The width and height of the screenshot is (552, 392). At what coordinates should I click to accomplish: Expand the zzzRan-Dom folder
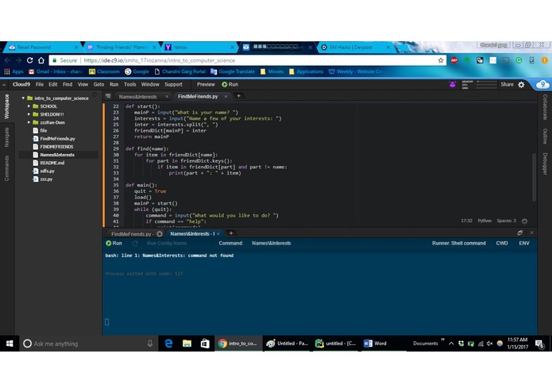pyautogui.click(x=29, y=122)
